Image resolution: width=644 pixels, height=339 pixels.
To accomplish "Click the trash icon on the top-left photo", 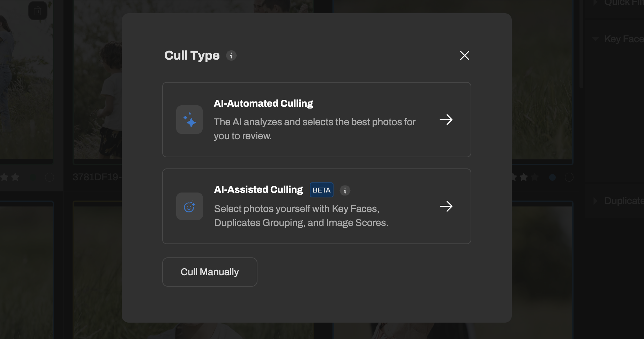I will pos(37,10).
